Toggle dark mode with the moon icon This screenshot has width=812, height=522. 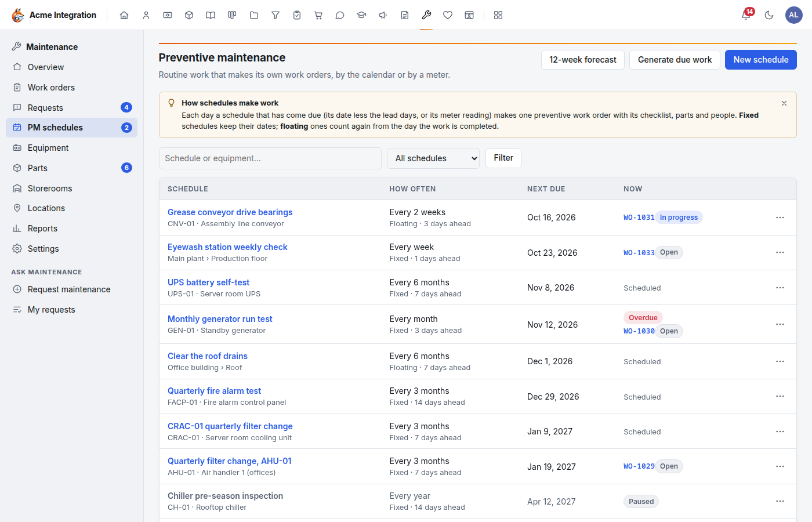click(x=769, y=15)
